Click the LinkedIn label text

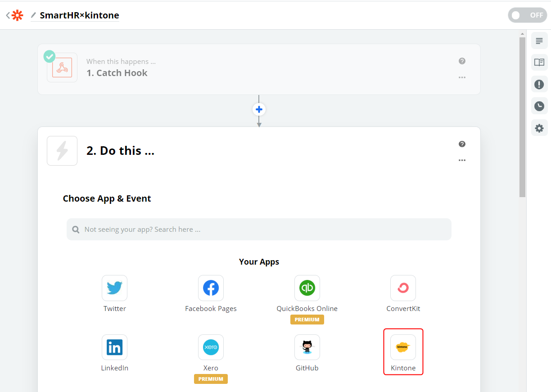click(x=114, y=368)
